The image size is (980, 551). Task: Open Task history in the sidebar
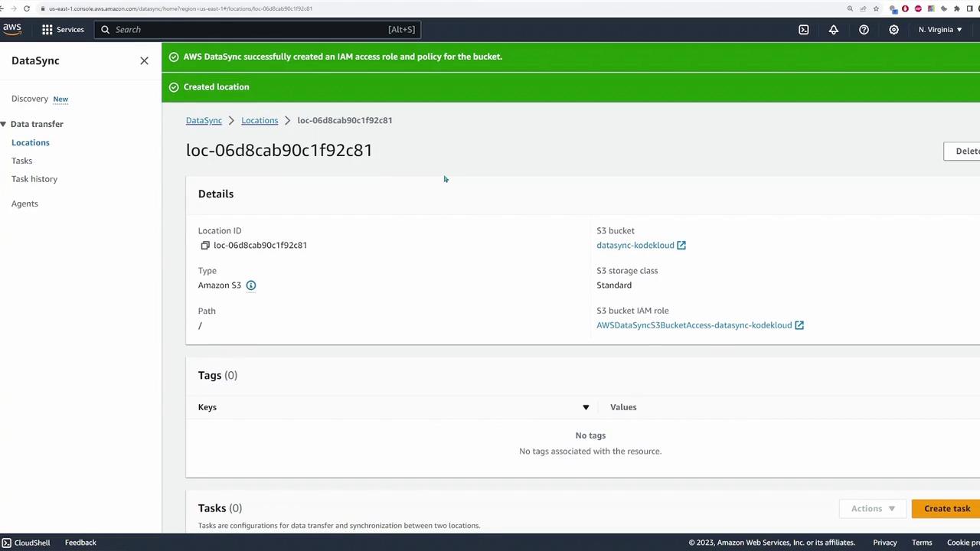pyautogui.click(x=34, y=179)
